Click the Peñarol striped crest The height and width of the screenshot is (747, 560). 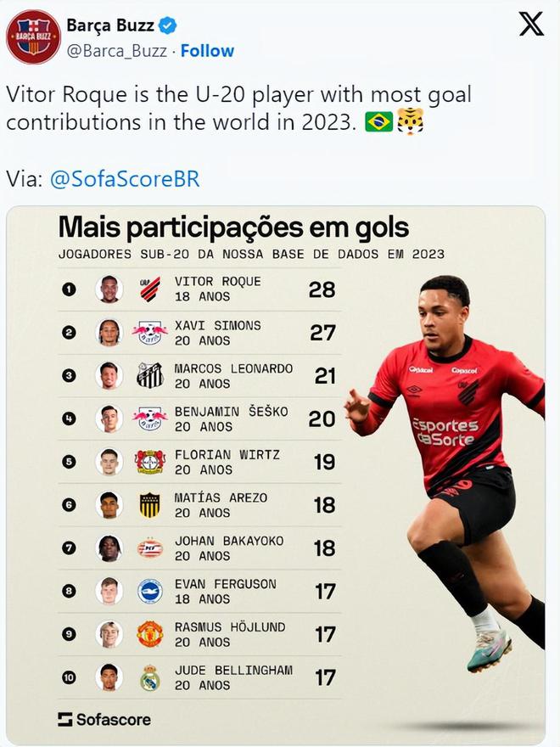pos(150,505)
